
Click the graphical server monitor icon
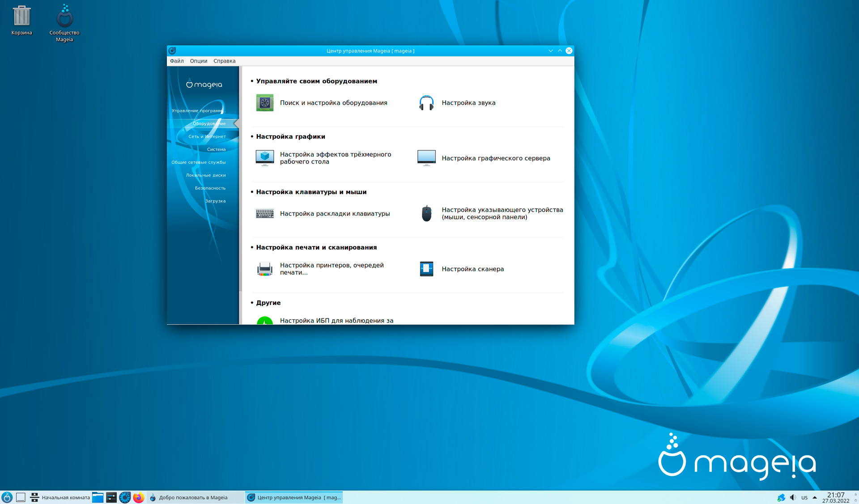[x=426, y=158]
